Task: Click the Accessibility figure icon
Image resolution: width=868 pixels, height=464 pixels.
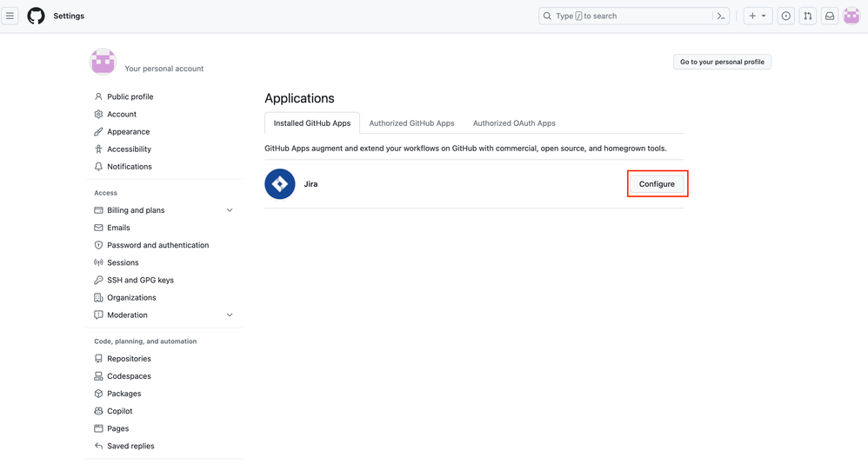Action: [x=98, y=149]
